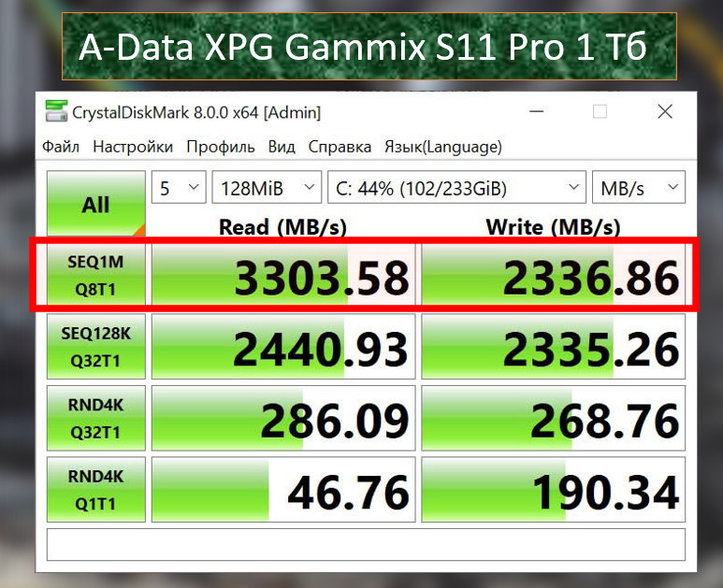The width and height of the screenshot is (723, 588).
Task: Open the Файл menu
Action: point(61,147)
